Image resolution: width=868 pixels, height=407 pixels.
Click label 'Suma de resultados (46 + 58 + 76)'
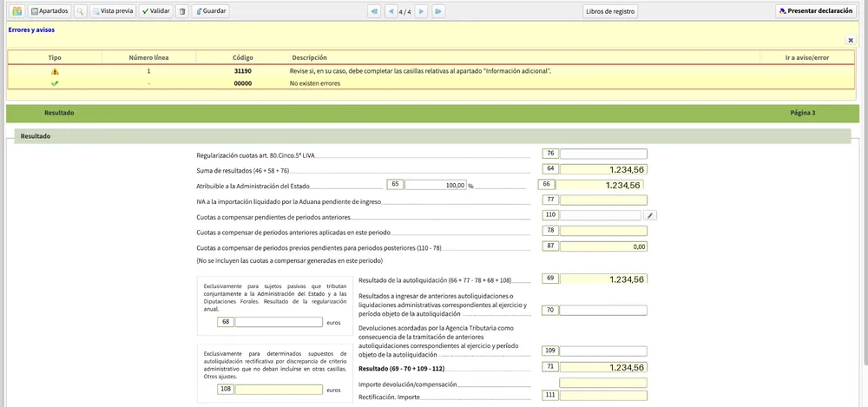tap(242, 171)
